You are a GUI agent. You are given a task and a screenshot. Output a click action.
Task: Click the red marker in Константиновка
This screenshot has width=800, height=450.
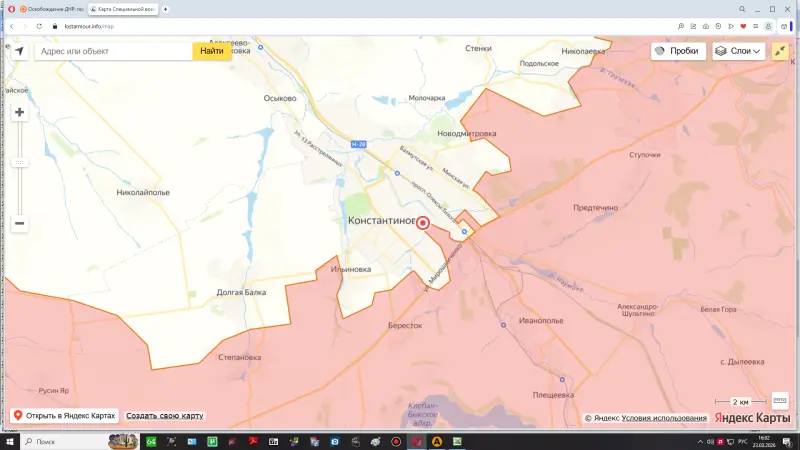pyautogui.click(x=423, y=223)
